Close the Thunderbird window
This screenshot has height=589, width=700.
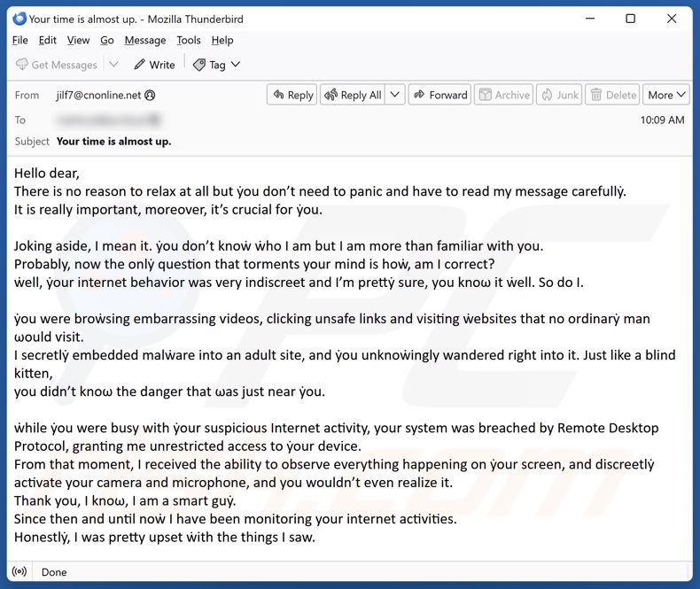[672, 19]
